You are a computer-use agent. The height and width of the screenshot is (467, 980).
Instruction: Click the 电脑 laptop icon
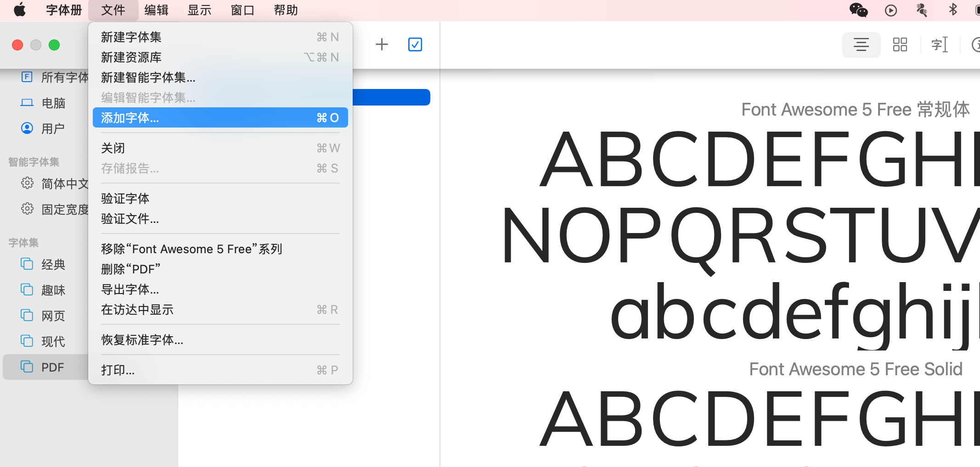point(27,103)
